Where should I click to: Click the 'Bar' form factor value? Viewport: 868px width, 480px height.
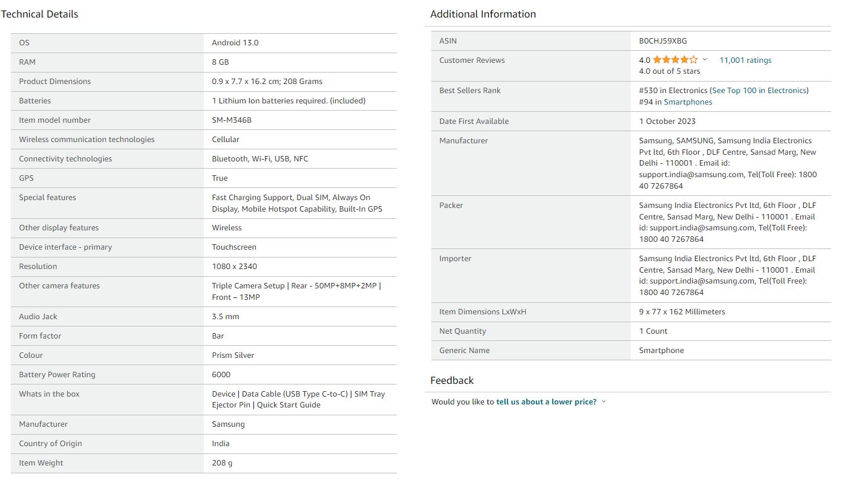(218, 336)
